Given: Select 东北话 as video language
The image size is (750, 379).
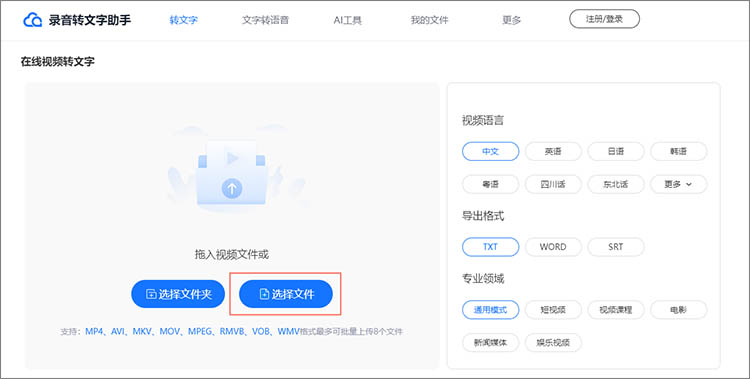Looking at the screenshot, I should [616, 184].
